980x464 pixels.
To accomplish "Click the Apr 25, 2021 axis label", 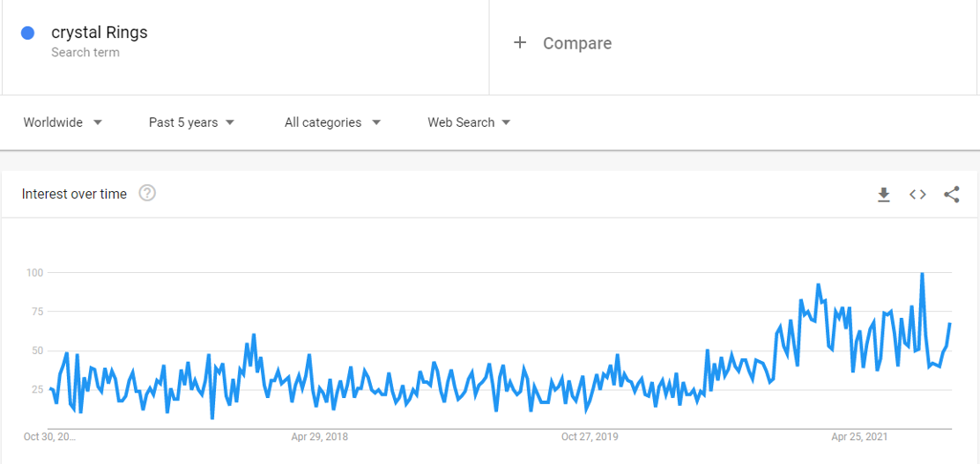I will pyautogui.click(x=860, y=438).
